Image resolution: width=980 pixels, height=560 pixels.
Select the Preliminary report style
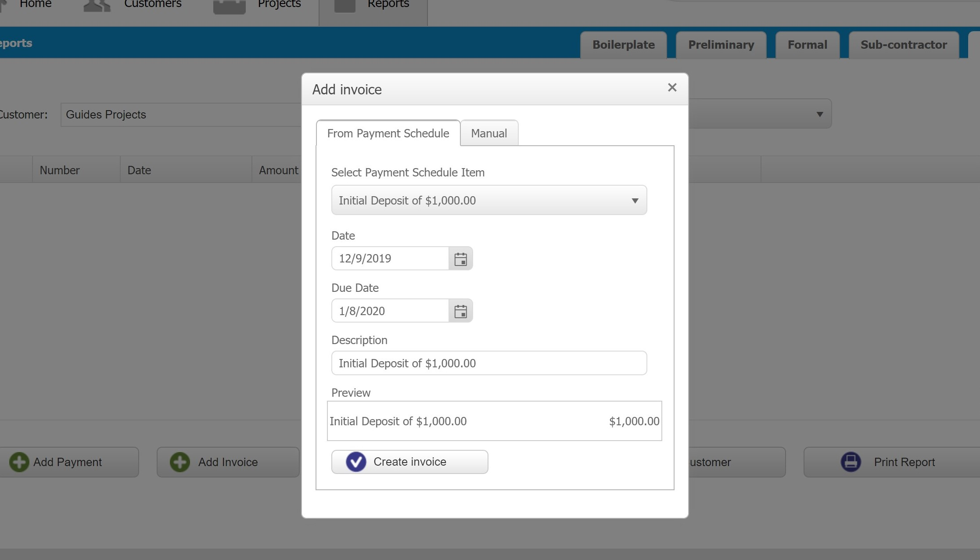tap(721, 44)
